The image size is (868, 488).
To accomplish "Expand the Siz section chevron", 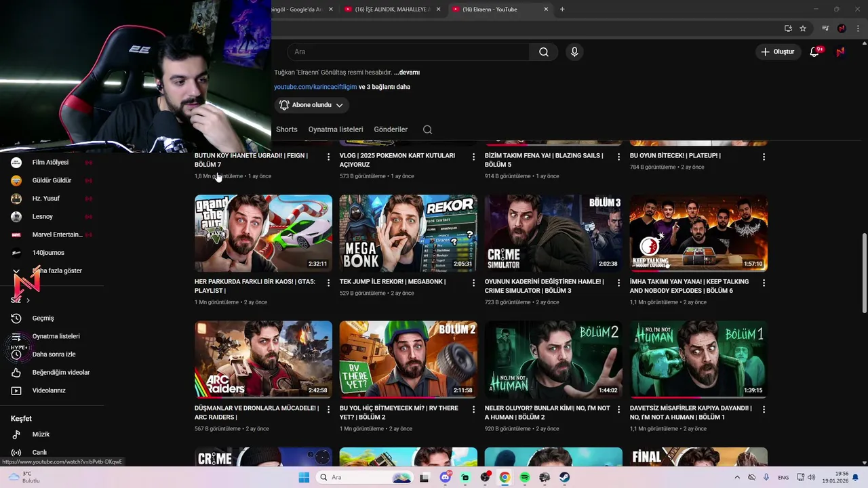I will (27, 300).
